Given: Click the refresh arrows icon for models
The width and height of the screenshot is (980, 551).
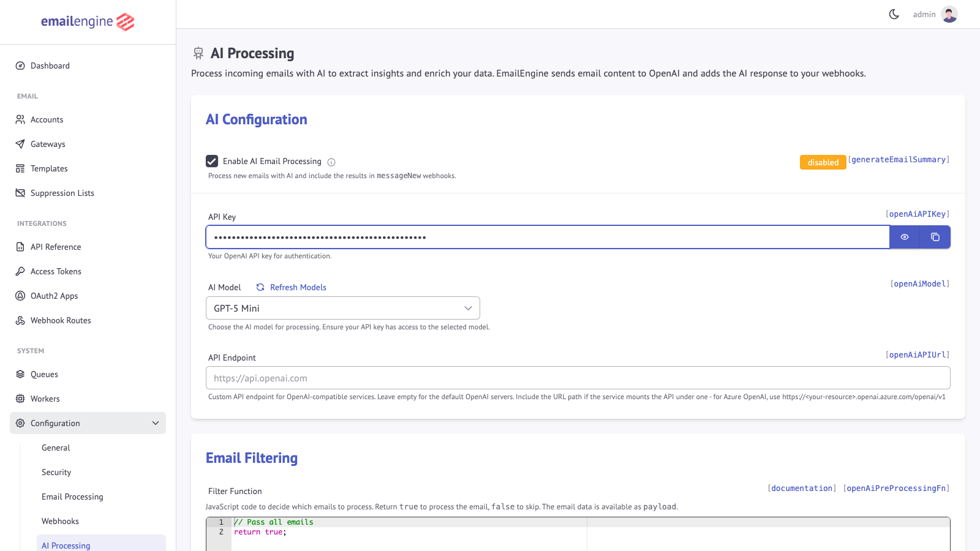Looking at the screenshot, I should pyautogui.click(x=260, y=287).
